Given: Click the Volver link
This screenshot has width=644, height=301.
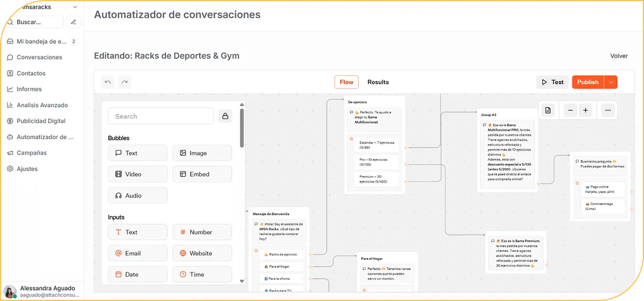Looking at the screenshot, I should (x=619, y=56).
